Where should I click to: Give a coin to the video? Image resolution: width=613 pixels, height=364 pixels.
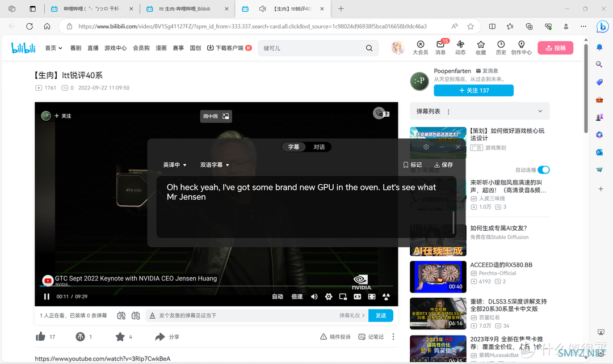(x=80, y=337)
